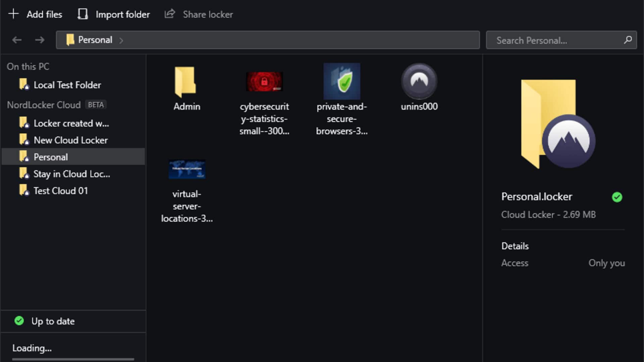Click the Add files plus icon
This screenshot has width=644, height=362.
[13, 14]
